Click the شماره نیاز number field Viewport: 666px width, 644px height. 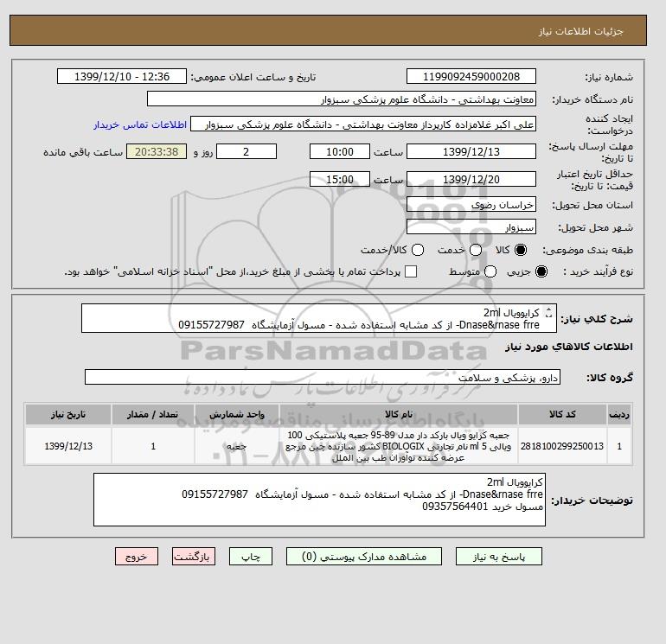[x=471, y=76]
